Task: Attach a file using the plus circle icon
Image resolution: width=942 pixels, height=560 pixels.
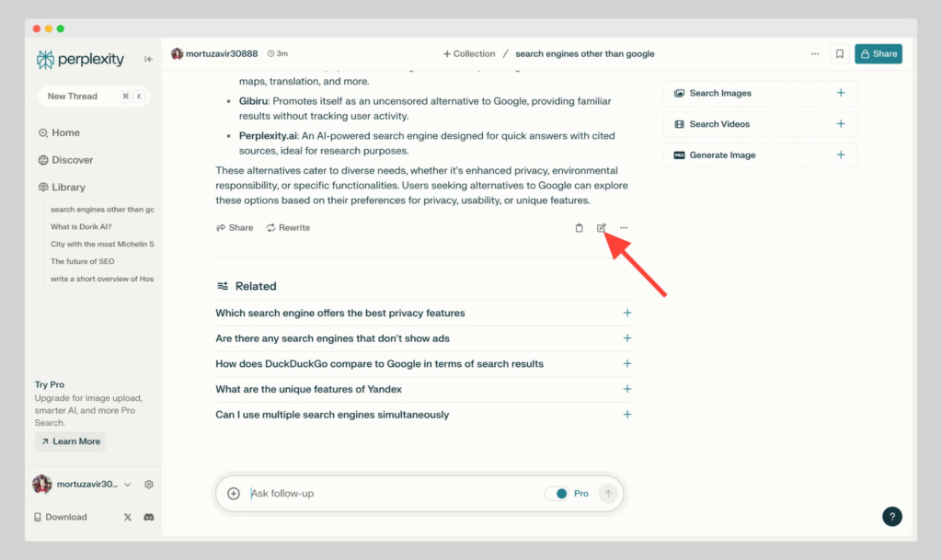Action: pos(234,494)
